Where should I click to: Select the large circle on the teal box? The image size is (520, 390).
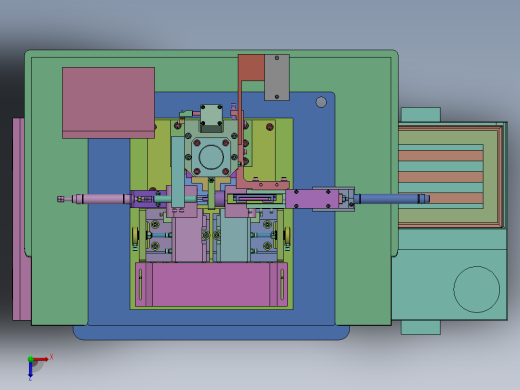[476, 289]
